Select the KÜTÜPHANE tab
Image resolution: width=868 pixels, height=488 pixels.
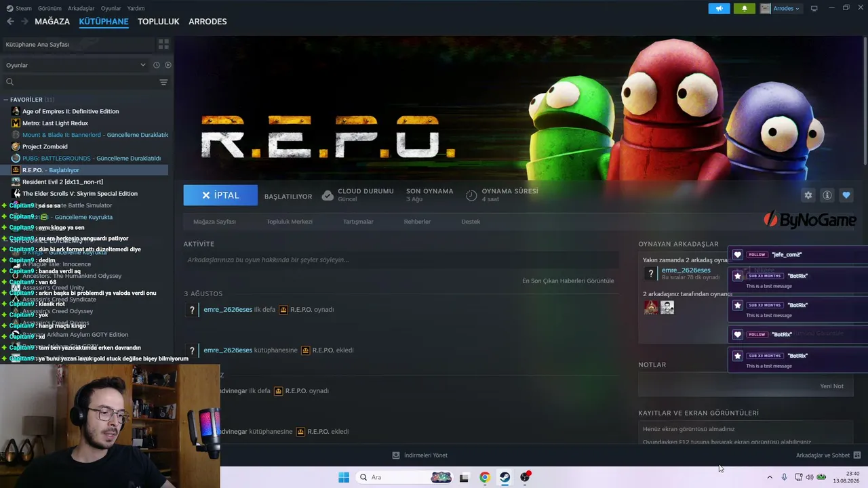coord(104,22)
